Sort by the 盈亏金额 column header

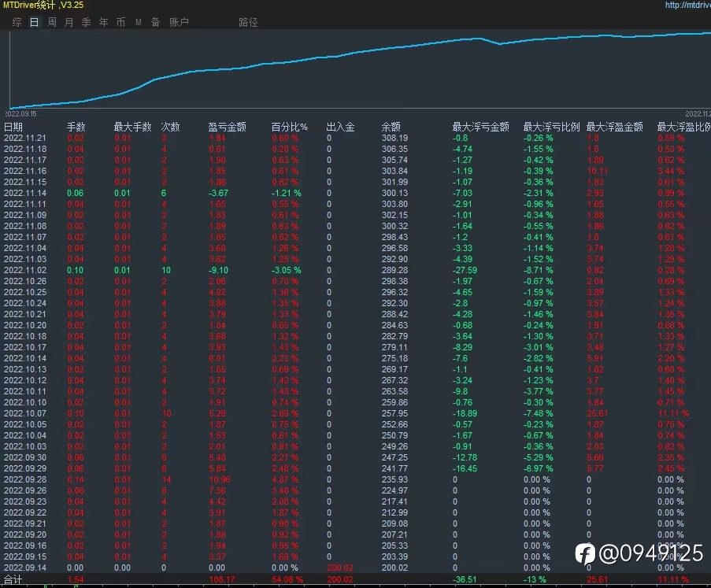(x=228, y=127)
